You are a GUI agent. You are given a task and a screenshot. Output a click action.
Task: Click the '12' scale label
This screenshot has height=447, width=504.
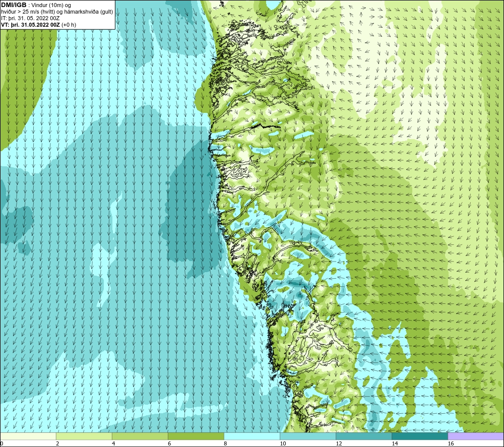339,443
